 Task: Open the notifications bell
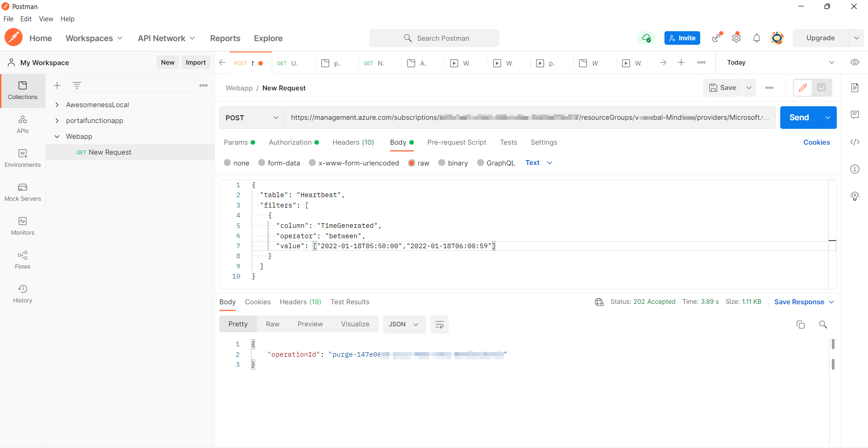coord(757,38)
